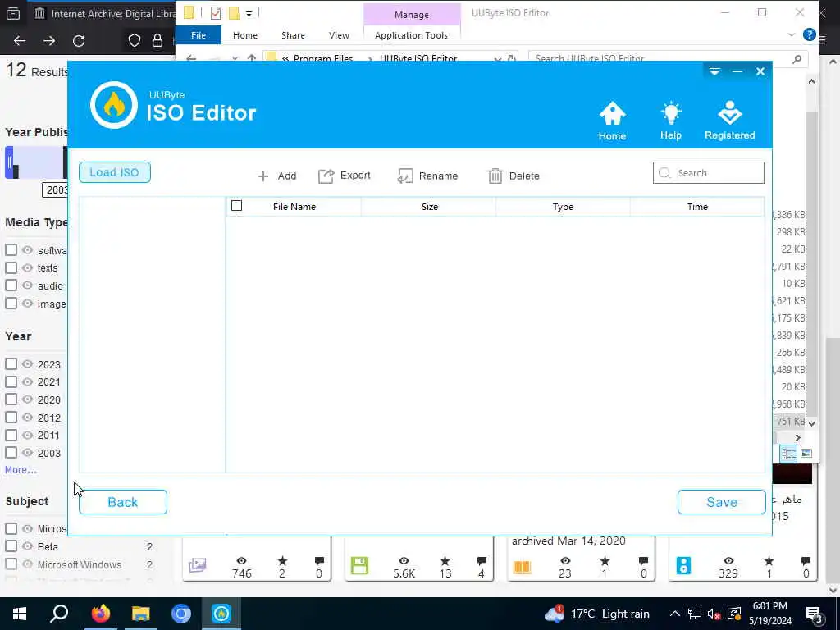Go forward in Firefox browser

tap(49, 41)
